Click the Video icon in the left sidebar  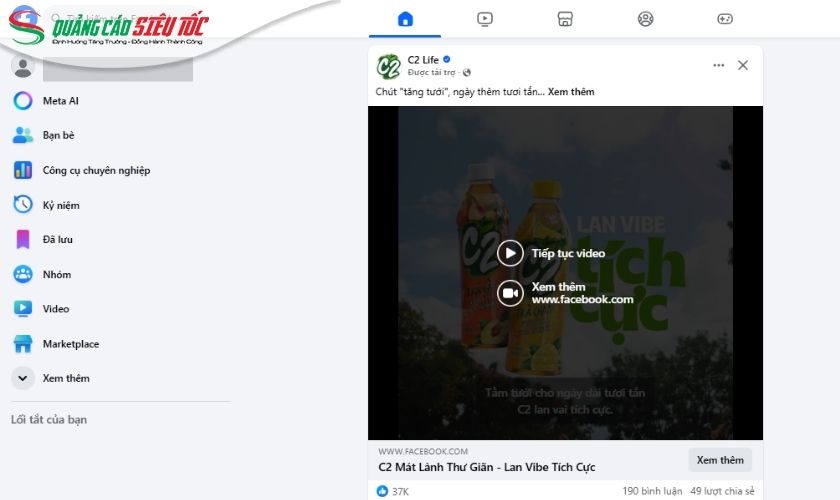coord(22,309)
